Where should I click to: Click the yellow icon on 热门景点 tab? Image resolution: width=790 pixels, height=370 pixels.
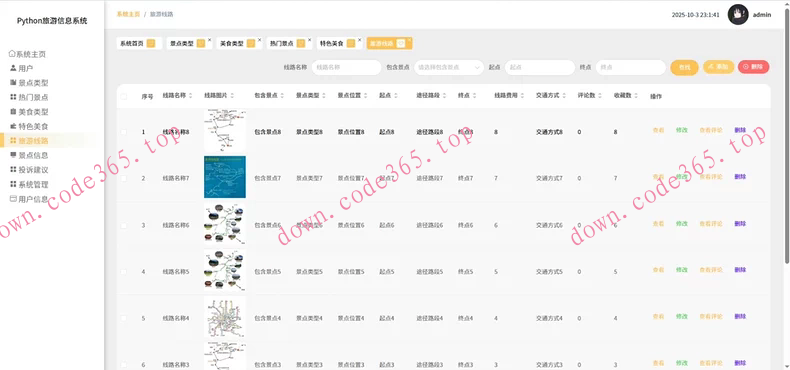(301, 44)
